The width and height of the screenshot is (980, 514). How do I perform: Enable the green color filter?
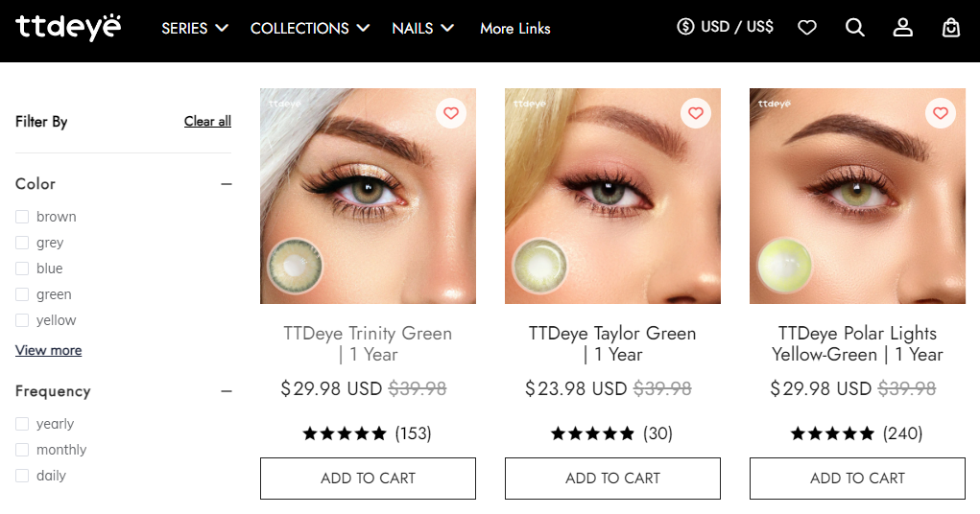click(x=22, y=294)
